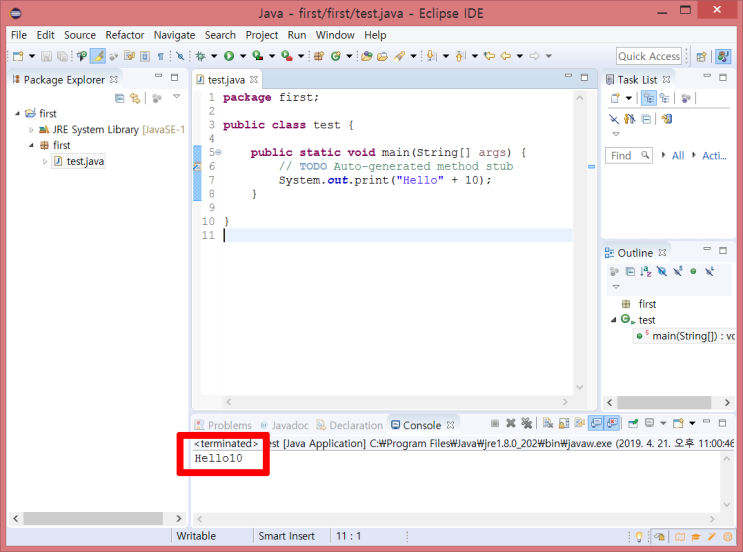743x552 pixels.
Task: Click the New Task icon in Task List
Action: pos(615,98)
